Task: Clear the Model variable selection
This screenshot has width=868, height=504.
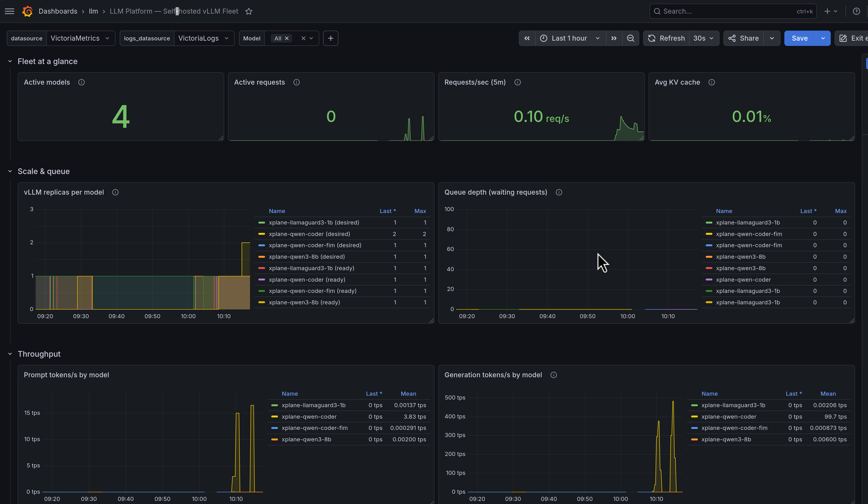Action: (x=303, y=38)
